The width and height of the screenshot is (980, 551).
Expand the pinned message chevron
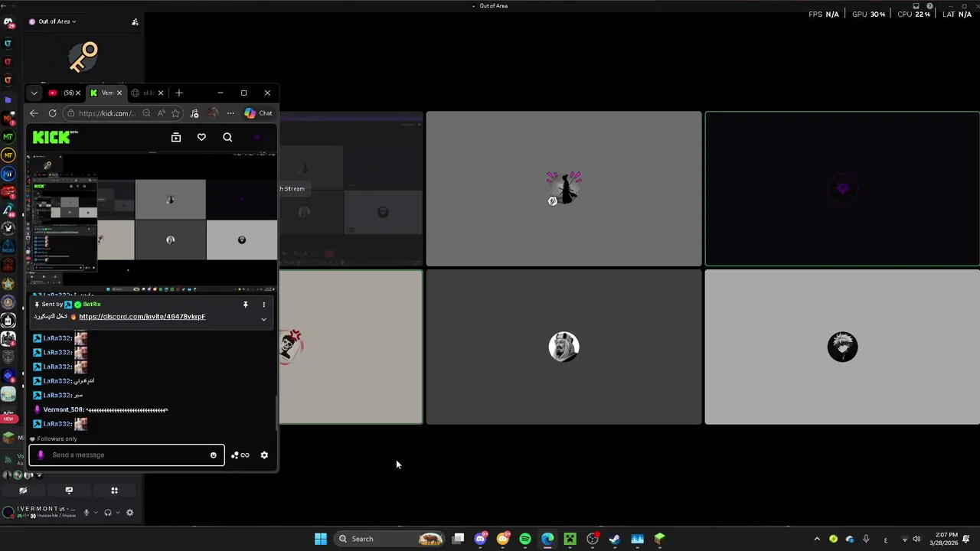(264, 319)
